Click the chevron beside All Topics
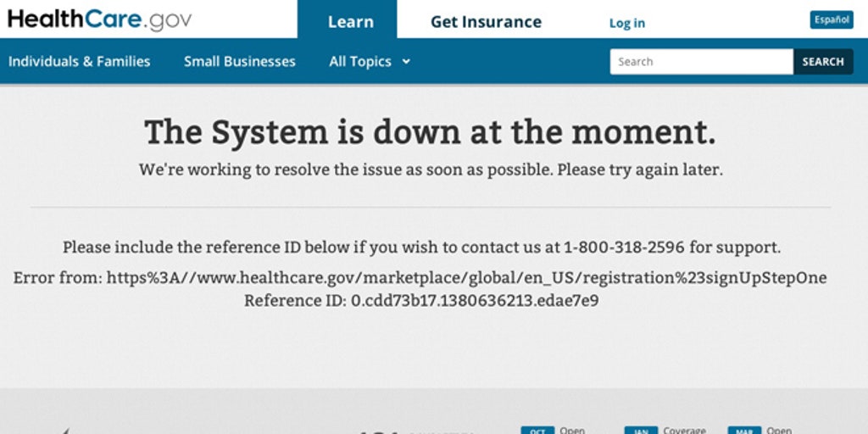868x434 pixels. coord(406,61)
